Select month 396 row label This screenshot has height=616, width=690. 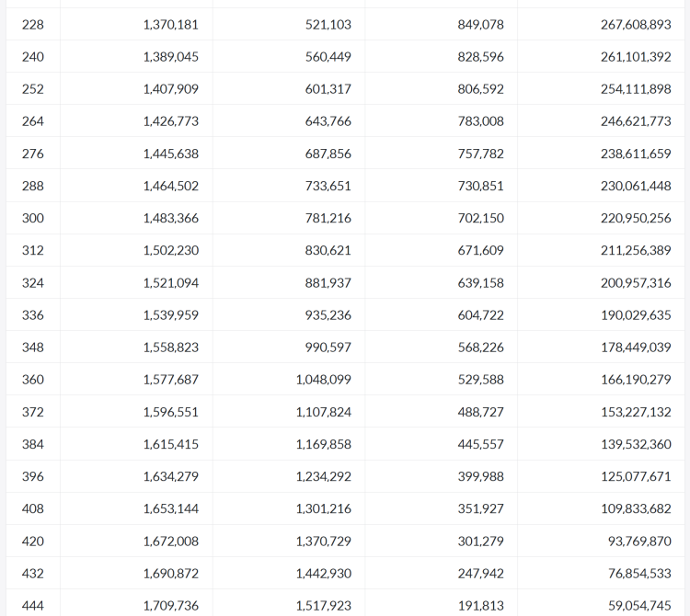click(33, 476)
